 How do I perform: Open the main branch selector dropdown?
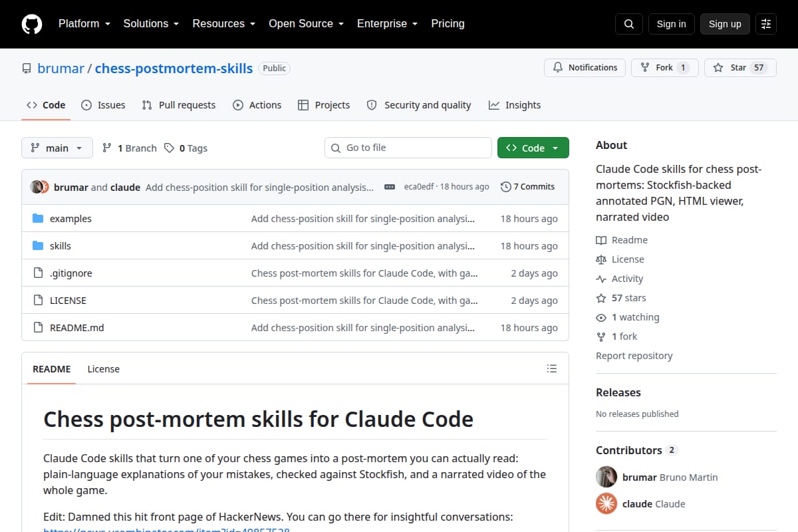coord(57,148)
